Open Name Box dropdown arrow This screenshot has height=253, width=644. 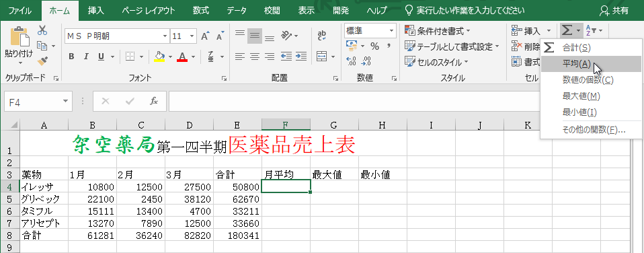point(65,102)
